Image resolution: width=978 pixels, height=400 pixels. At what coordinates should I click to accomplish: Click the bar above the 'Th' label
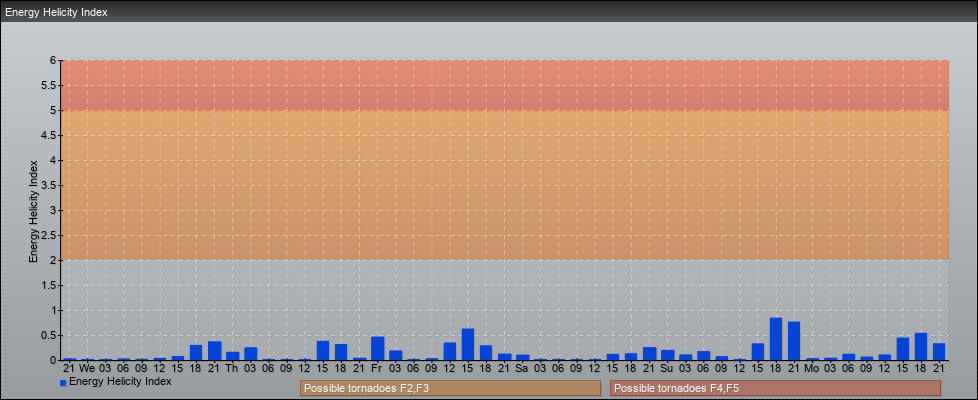click(233, 356)
